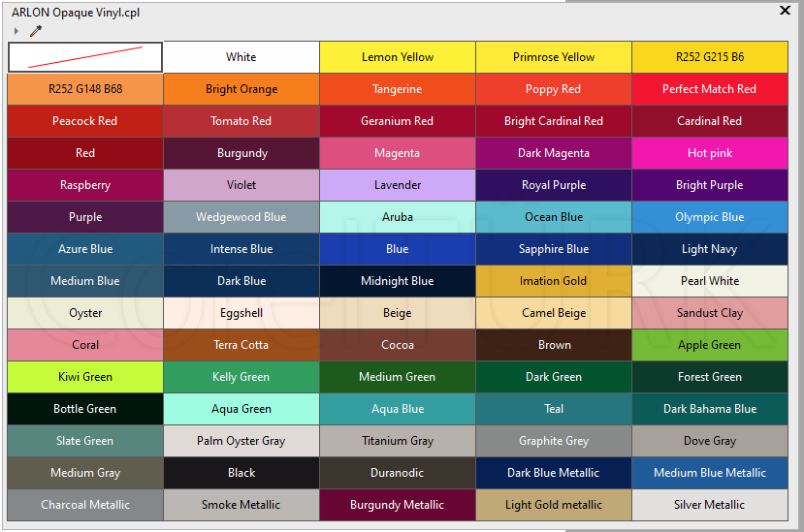Pick the Primrose Yellow swatch
Image resolution: width=804 pixels, height=532 pixels.
[x=554, y=57]
